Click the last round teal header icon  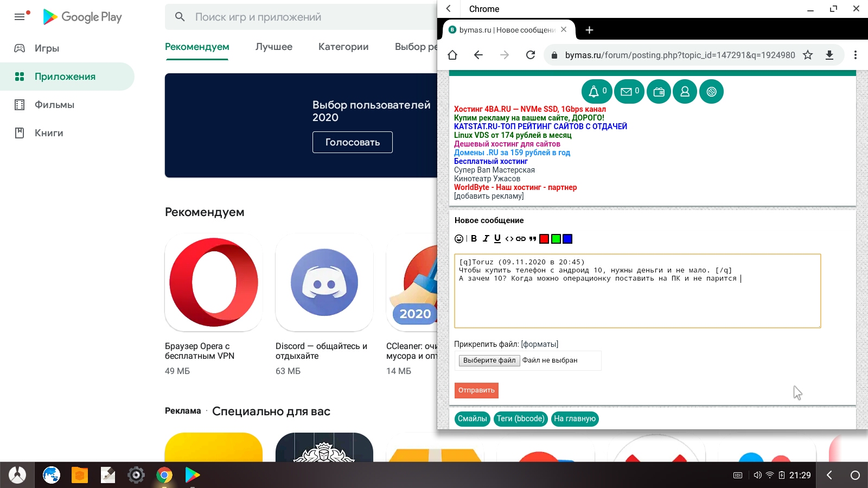[711, 92]
